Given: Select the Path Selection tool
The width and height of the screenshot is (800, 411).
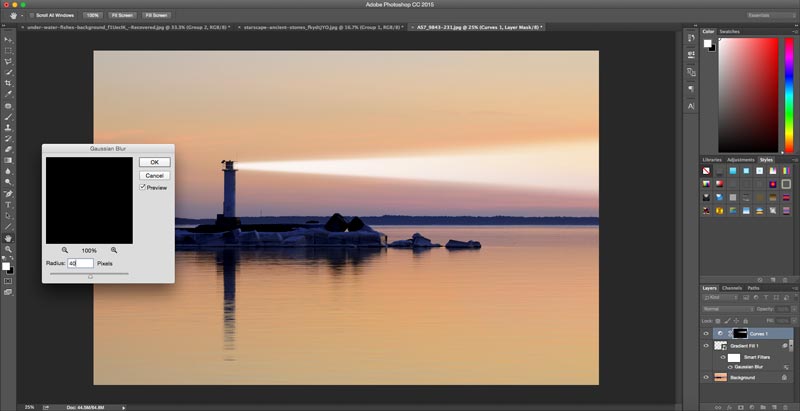Looking at the screenshot, I should tap(8, 216).
